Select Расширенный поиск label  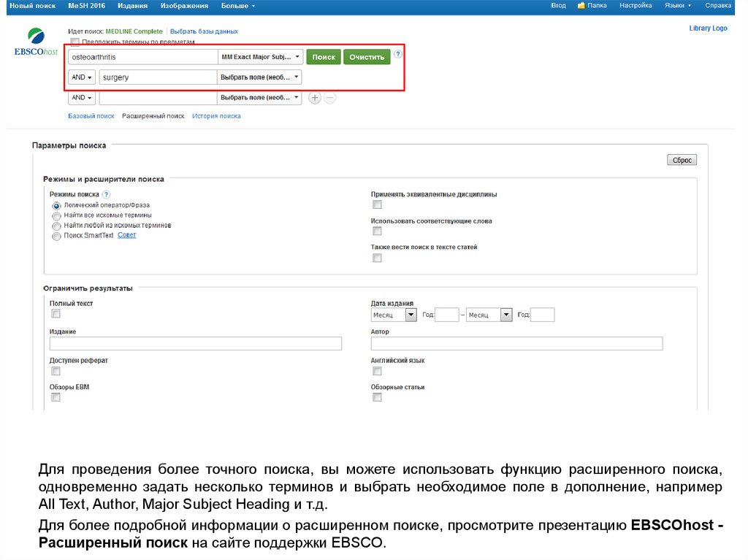coord(153,116)
